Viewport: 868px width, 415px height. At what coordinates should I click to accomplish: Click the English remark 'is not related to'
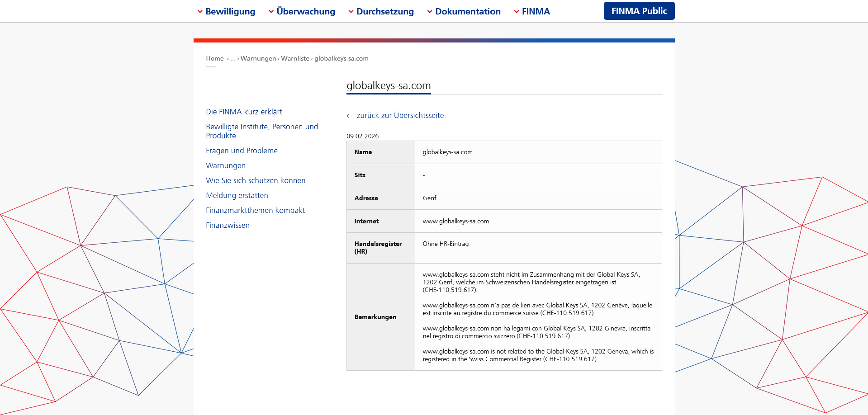(x=538, y=355)
